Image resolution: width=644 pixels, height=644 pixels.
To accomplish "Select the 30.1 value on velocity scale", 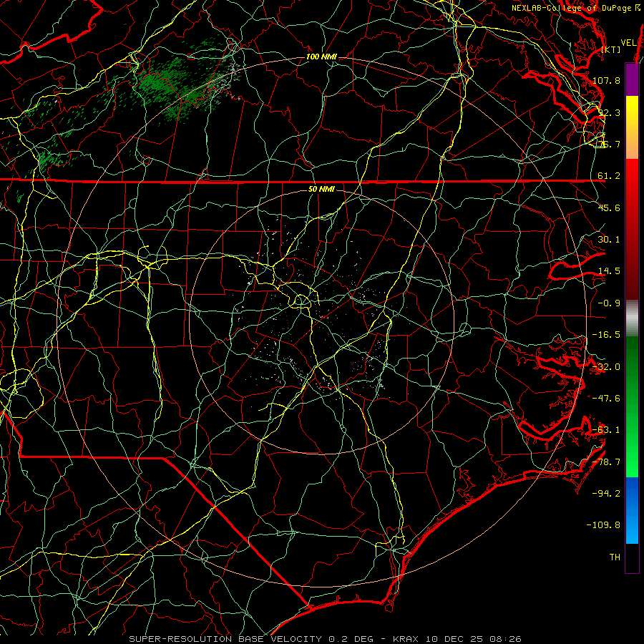I will [x=609, y=240].
